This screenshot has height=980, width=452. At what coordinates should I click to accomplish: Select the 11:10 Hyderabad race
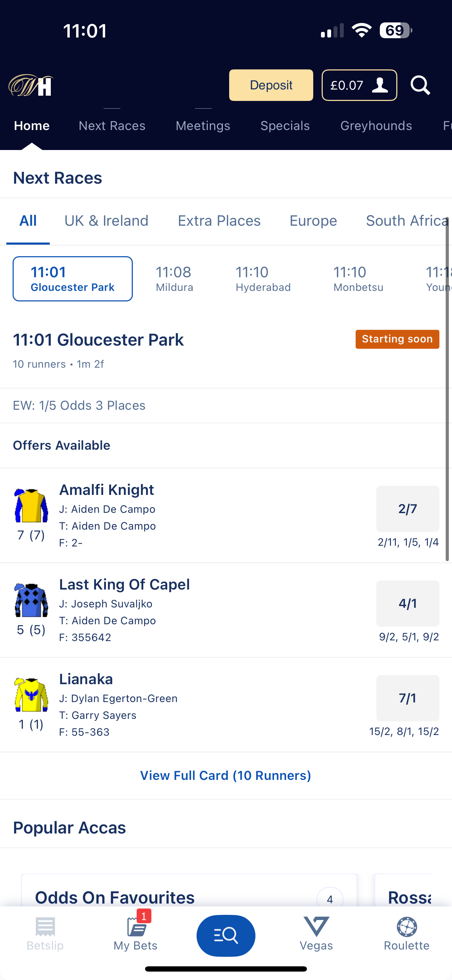[263, 279]
